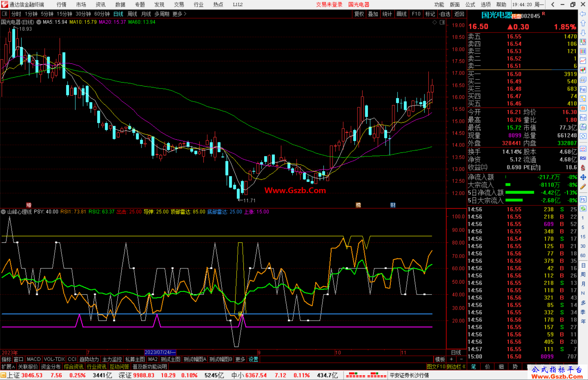The height and width of the screenshot is (380, 588).
Task: Open the 复权 adjustment dropdown
Action: coord(359,14)
